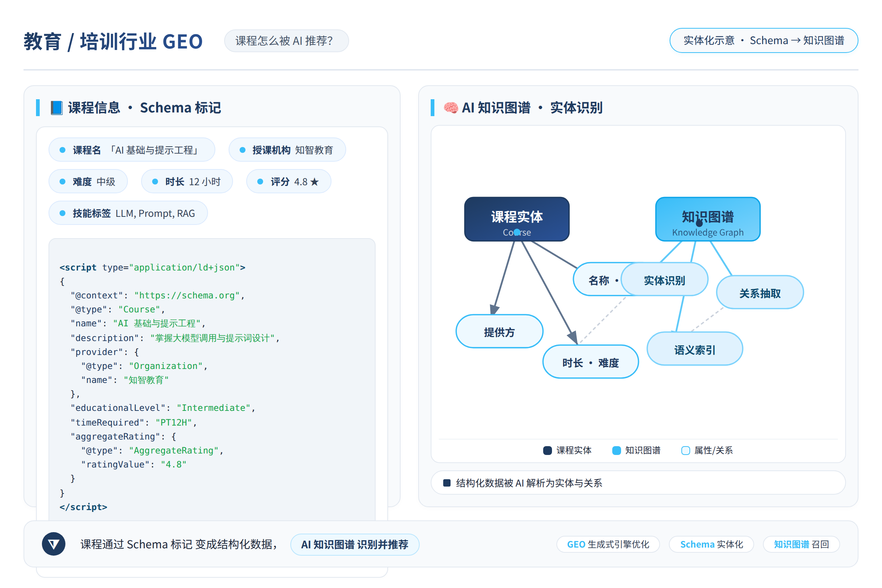Image resolution: width=882 pixels, height=588 pixels.
Task: Click the 知识图谱 召回 tag
Action: pyautogui.click(x=802, y=545)
